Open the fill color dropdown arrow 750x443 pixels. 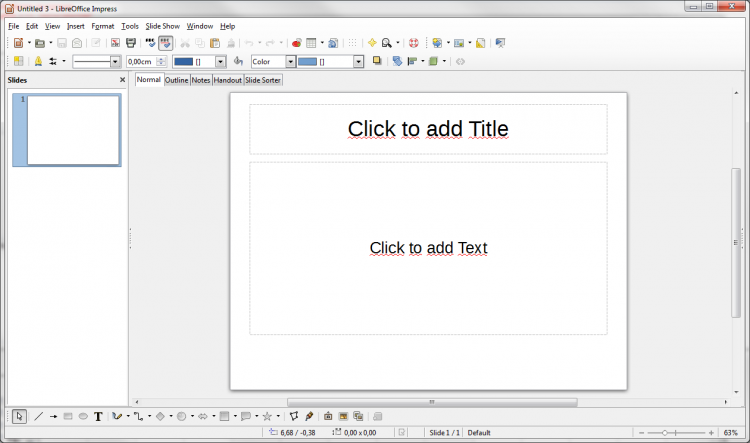pos(358,61)
